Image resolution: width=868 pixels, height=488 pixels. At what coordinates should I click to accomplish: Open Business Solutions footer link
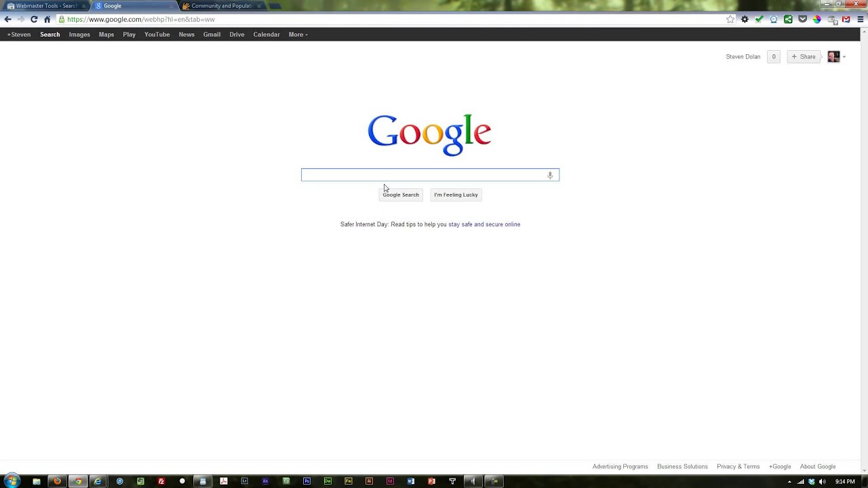(x=682, y=466)
